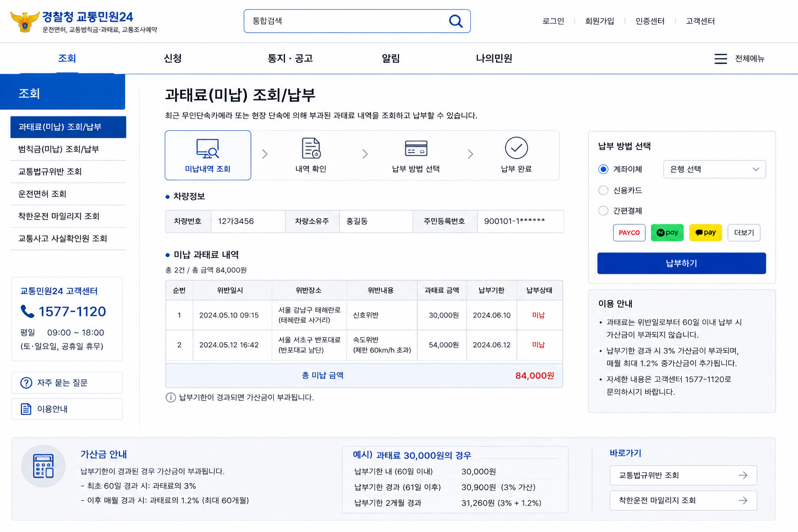The width and height of the screenshot is (798, 532).
Task: Click the document icon by 이용안내
Action: (x=26, y=409)
